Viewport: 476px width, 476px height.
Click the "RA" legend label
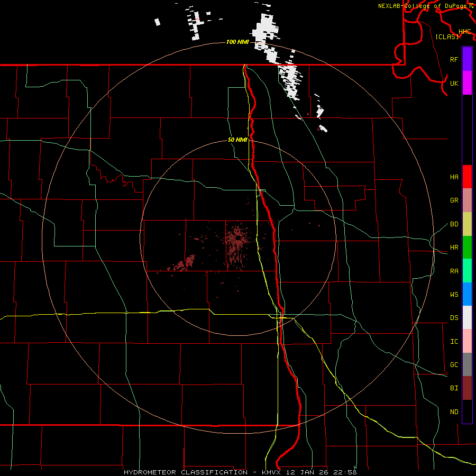(454, 271)
